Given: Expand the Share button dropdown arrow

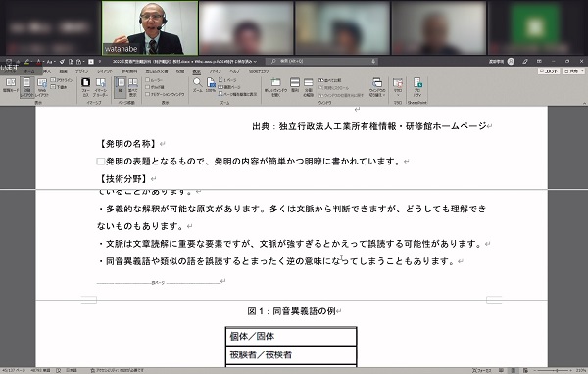Looking at the screenshot, I should pyautogui.click(x=582, y=71).
